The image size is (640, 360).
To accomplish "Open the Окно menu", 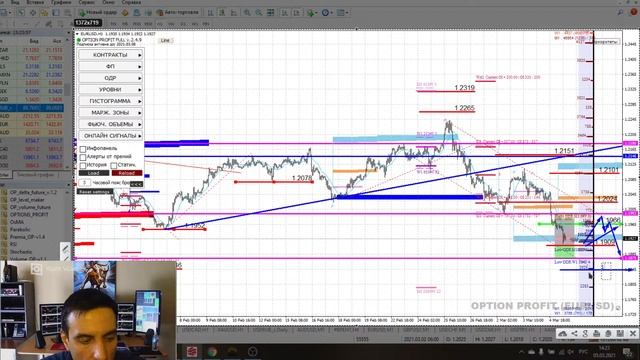I will pyautogui.click(x=108, y=2).
